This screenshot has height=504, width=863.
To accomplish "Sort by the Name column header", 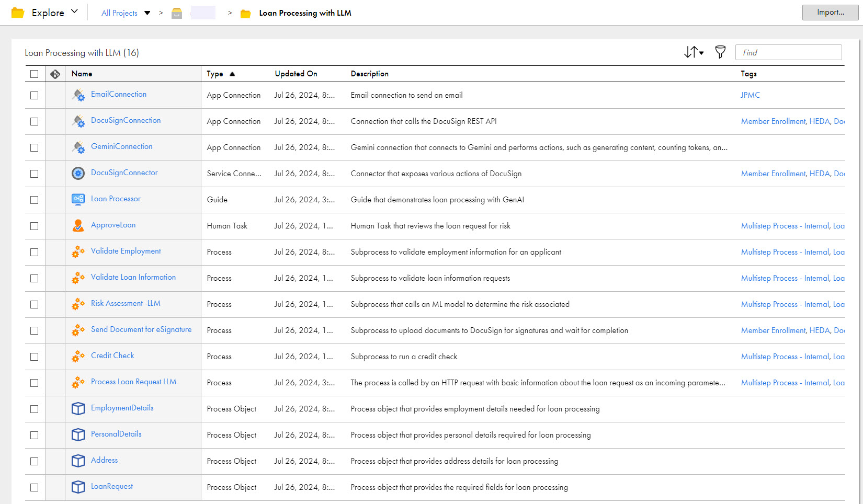I will tap(82, 74).
